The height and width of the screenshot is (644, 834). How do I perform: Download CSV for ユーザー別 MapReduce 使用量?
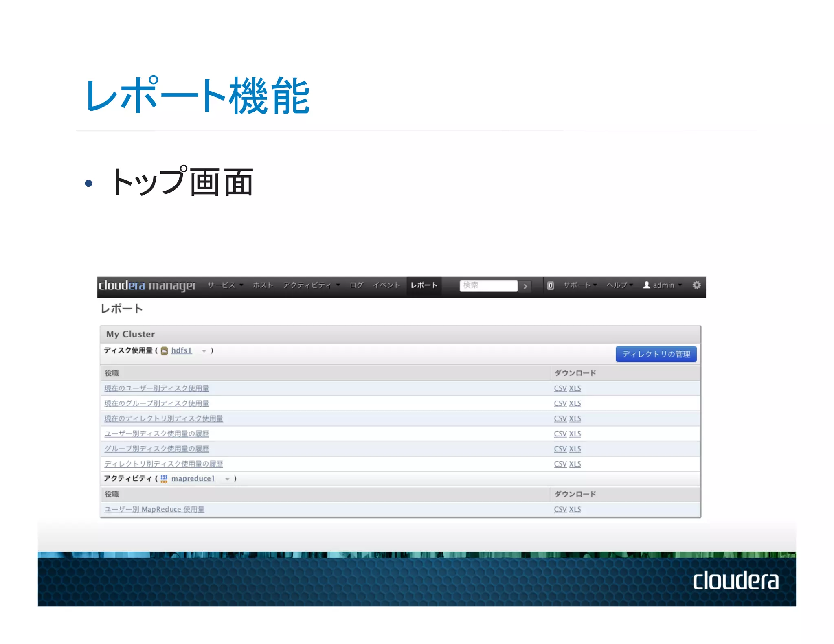point(560,509)
